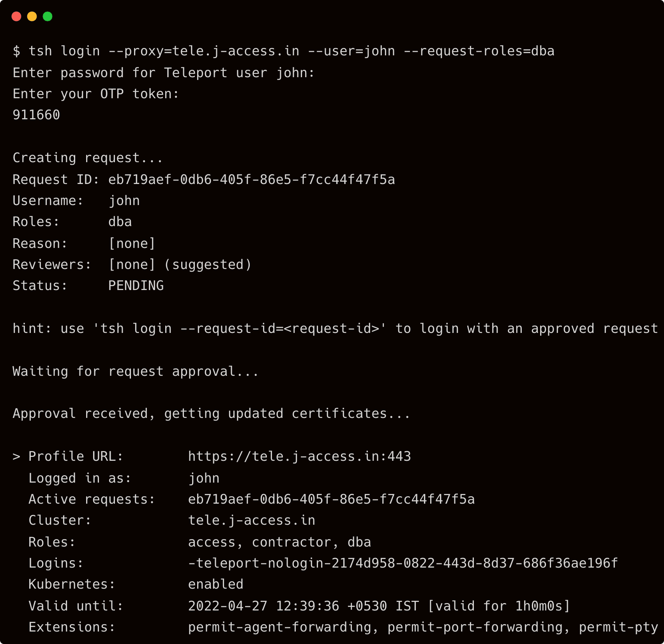Image resolution: width=664 pixels, height=644 pixels.
Task: Select the OTP value 911660
Action: point(36,115)
